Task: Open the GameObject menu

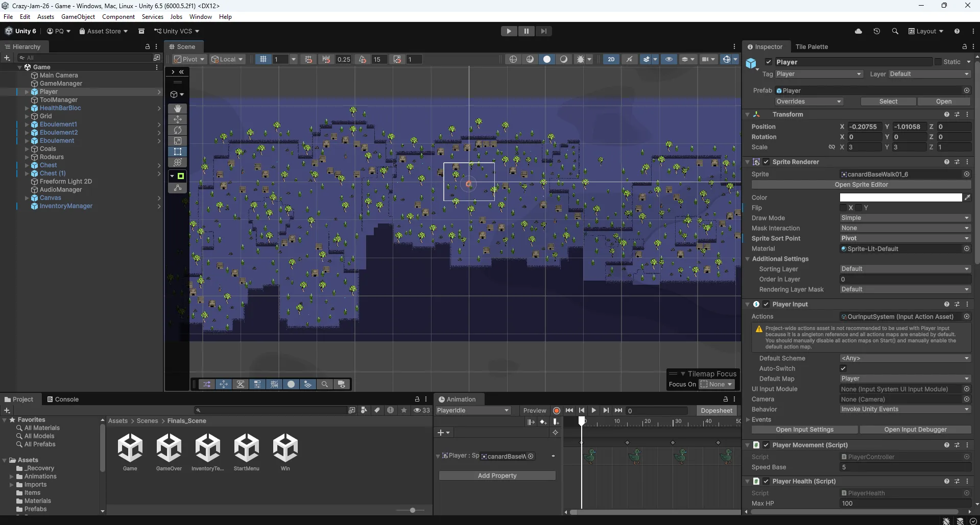Action: [x=78, y=17]
